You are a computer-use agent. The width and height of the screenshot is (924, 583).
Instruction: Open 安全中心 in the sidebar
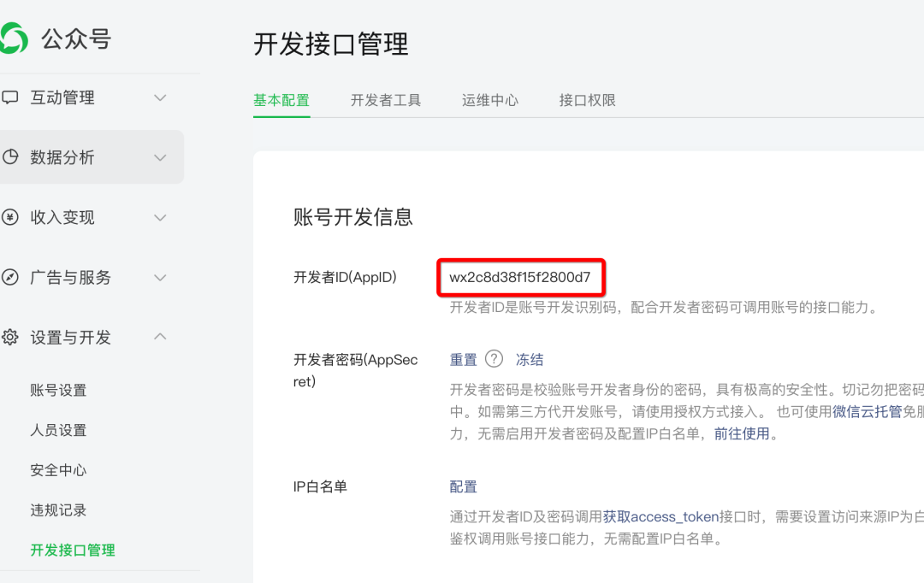tap(58, 470)
